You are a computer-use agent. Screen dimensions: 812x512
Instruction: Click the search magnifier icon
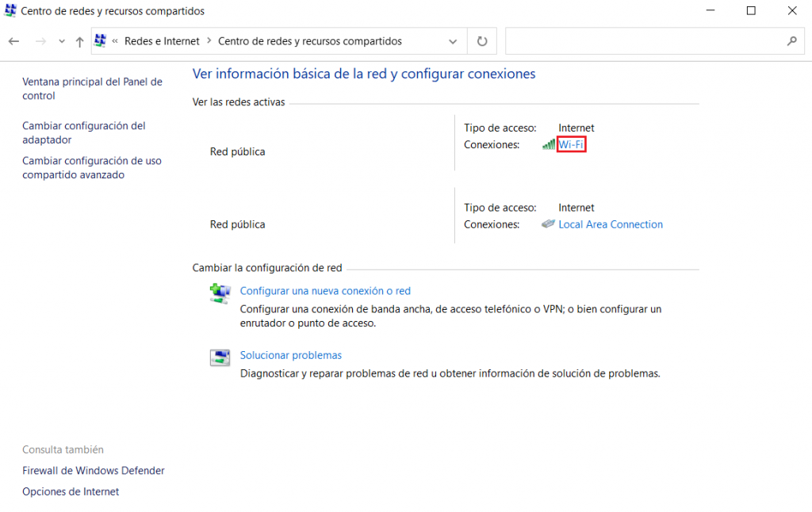(791, 41)
